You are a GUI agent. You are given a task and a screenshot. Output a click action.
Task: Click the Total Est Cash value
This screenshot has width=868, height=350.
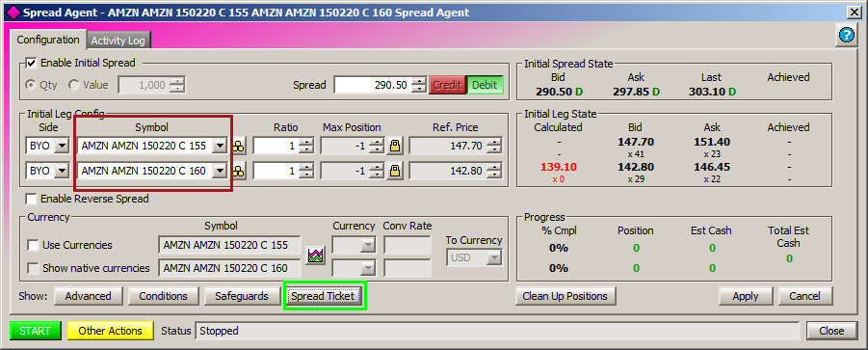click(789, 258)
